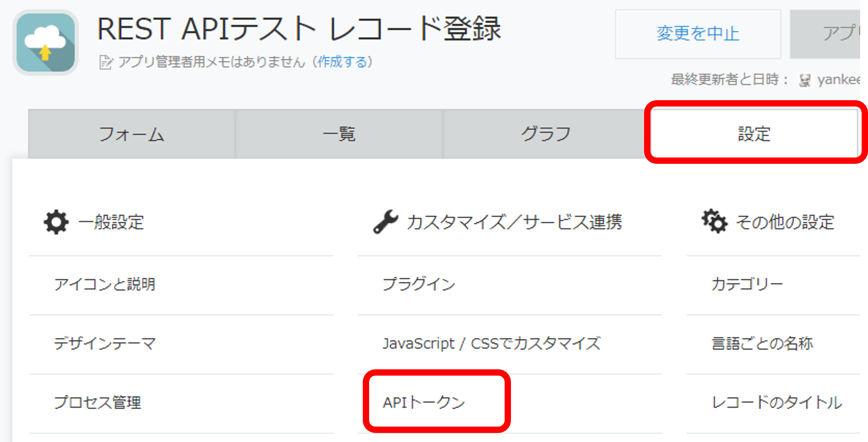Click the user avatar next to yankee
868x442 pixels.
point(805,81)
